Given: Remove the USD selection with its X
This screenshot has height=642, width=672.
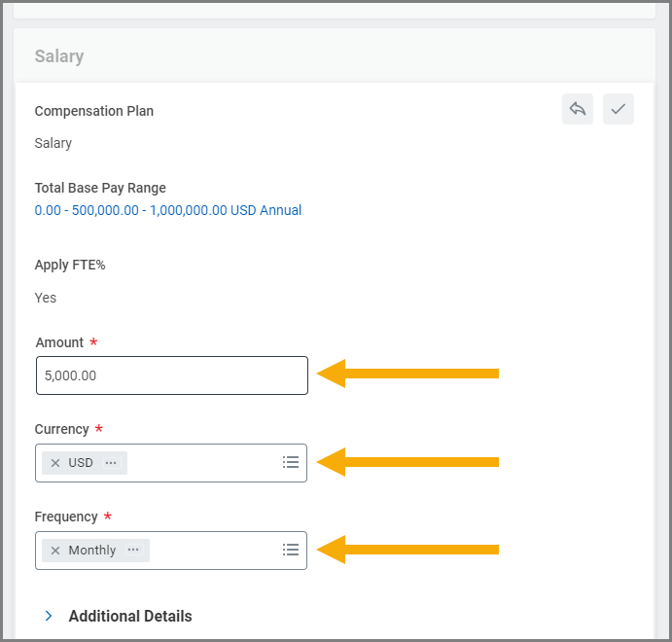Looking at the screenshot, I should 55,463.
